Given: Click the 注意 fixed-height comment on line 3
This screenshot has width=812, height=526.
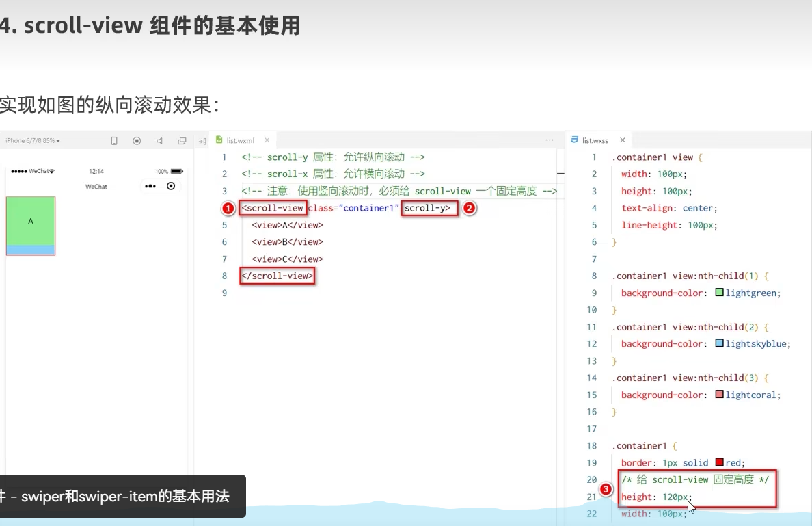Looking at the screenshot, I should click(399, 191).
